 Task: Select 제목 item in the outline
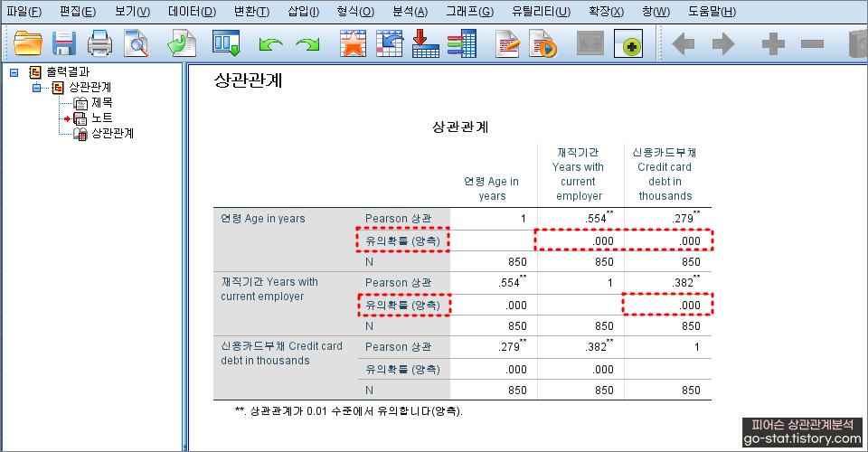102,102
